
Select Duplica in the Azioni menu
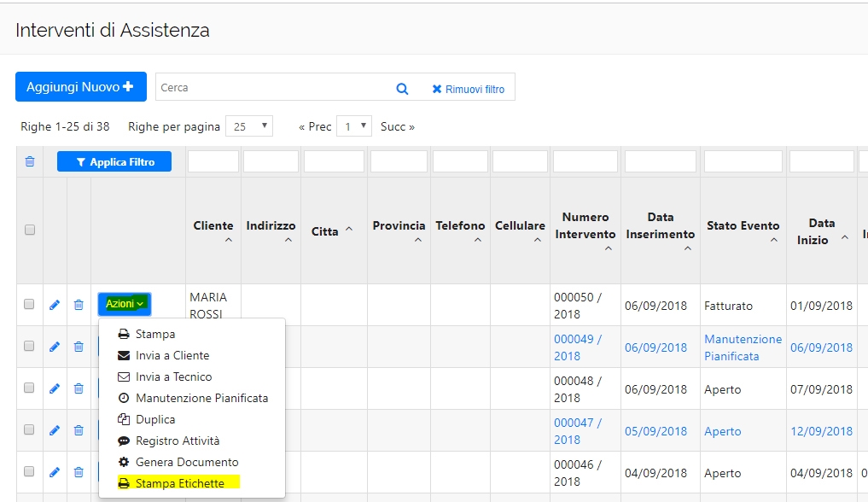click(x=147, y=419)
